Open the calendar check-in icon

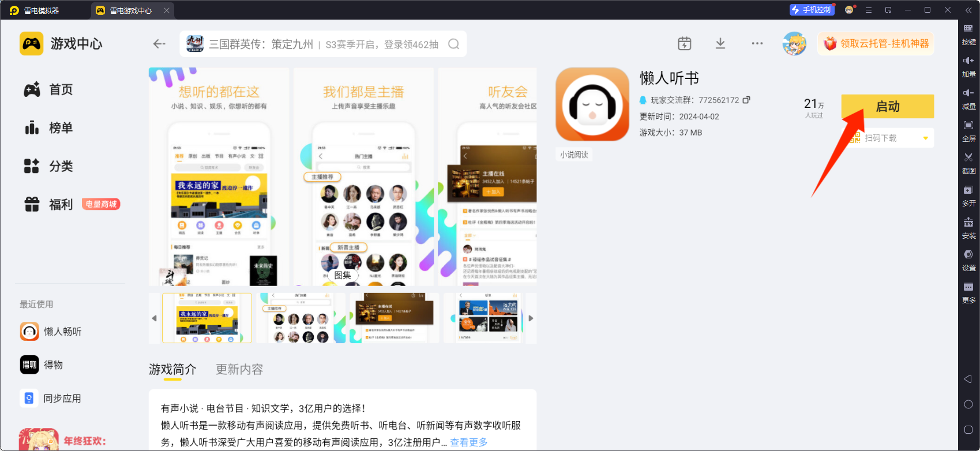684,43
